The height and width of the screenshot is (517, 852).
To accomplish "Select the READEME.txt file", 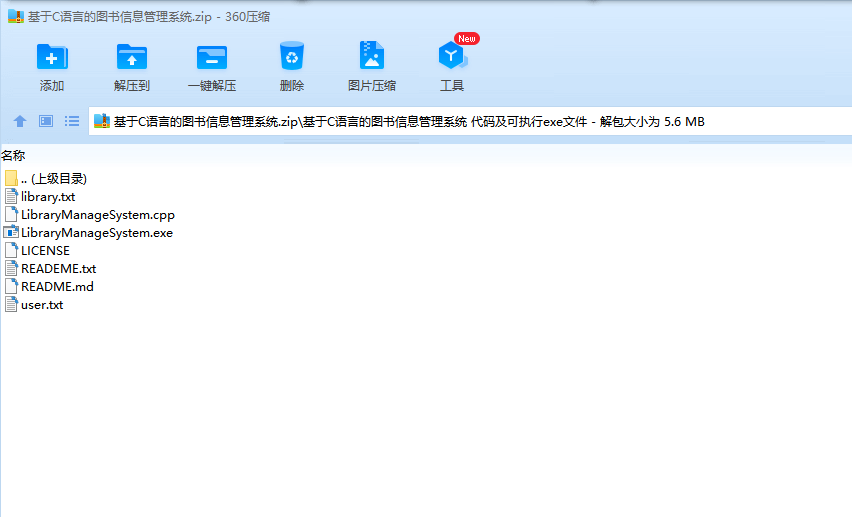I will coord(50,268).
